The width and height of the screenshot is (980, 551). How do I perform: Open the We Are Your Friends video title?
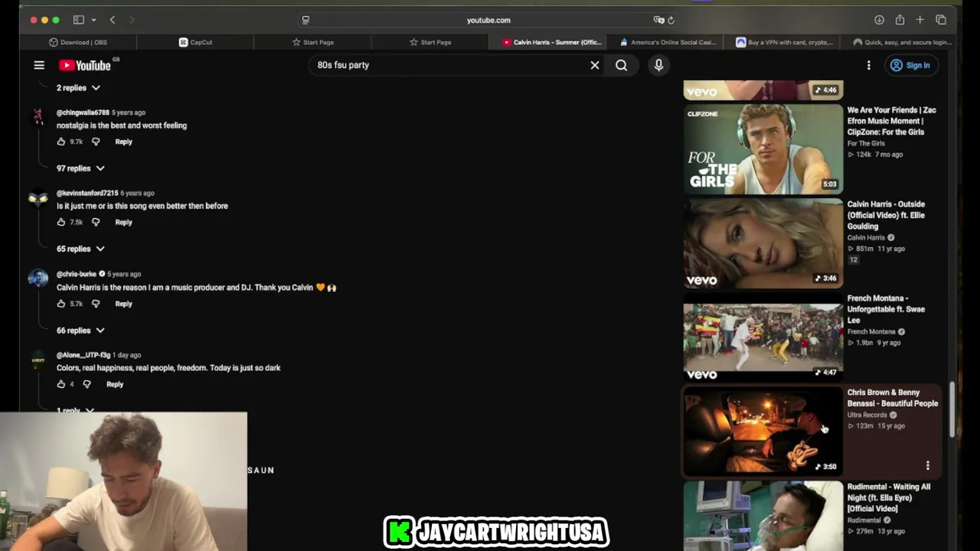[891, 121]
